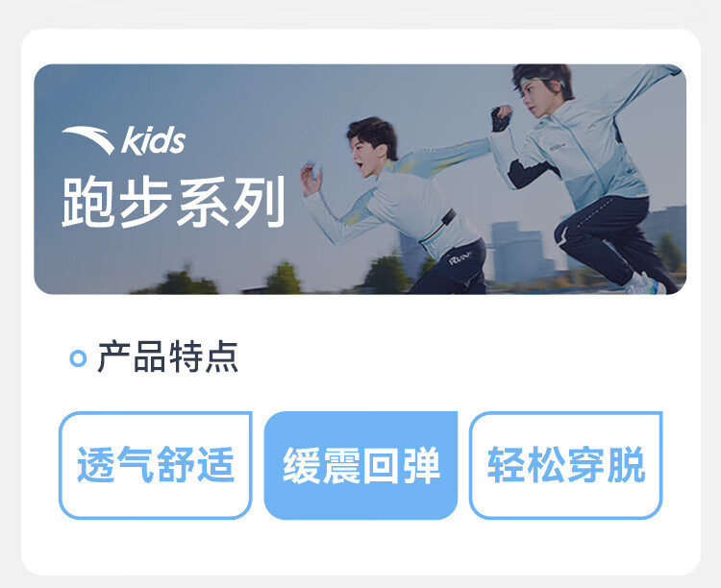Click the white sneaker at banner bottom-right
The image size is (721, 588).
click(646, 283)
